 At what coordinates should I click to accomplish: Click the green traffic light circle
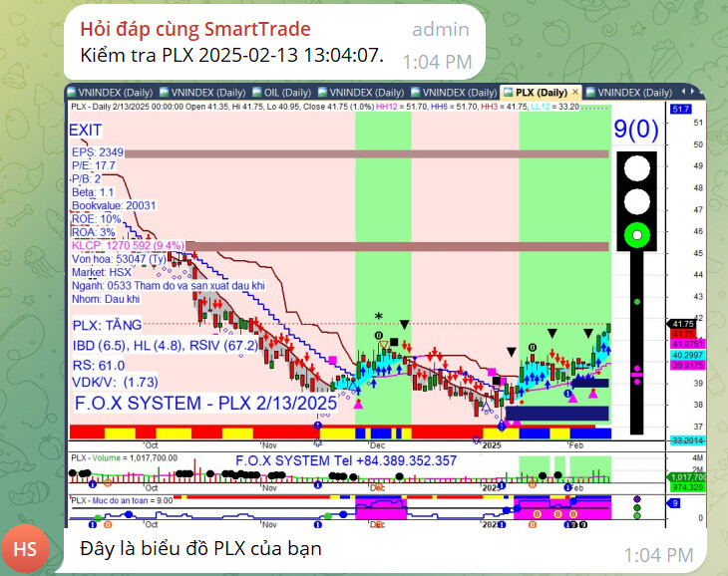point(637,235)
